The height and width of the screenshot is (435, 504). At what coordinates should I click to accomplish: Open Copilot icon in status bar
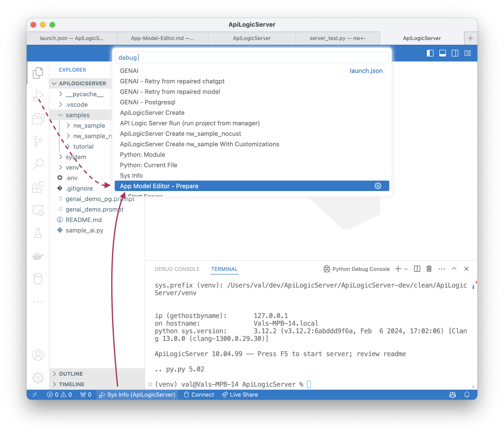pos(452,395)
